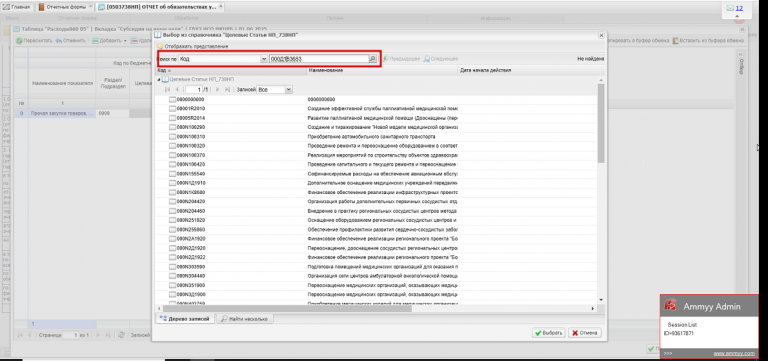Tick checkbox for code 080N100320
Viewport: 768px width, 361px height.
pyautogui.click(x=172, y=145)
